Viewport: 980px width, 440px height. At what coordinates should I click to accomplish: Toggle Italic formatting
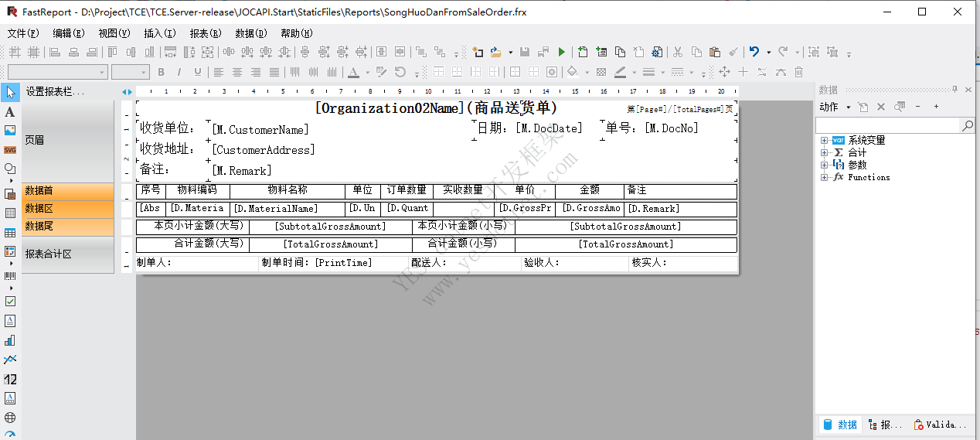pyautogui.click(x=179, y=72)
